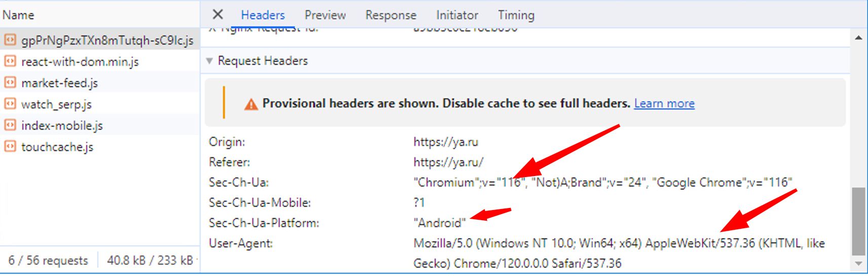Click script icon beside index-mobile.js
Image resolution: width=868 pixels, height=276 pixels.
click(10, 125)
